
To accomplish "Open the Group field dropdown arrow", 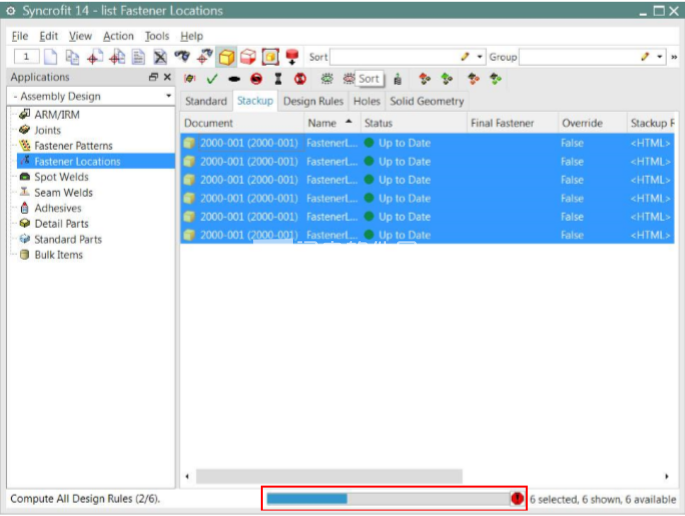I will (x=660, y=57).
